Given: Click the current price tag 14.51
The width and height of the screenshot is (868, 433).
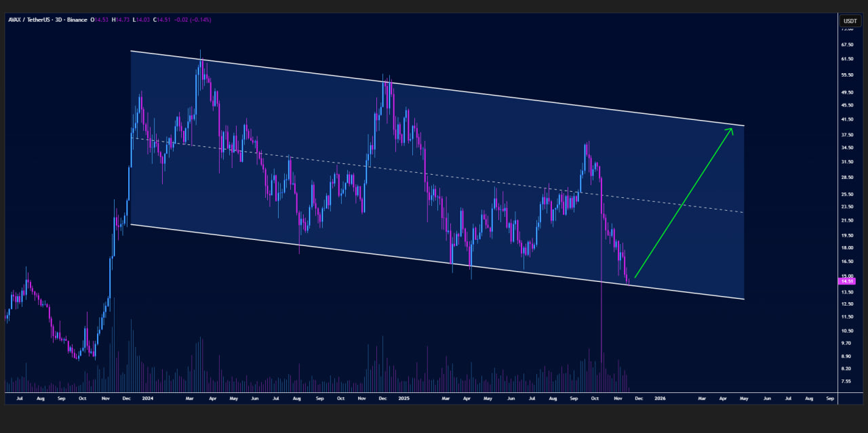Looking at the screenshot, I should click(x=848, y=281).
